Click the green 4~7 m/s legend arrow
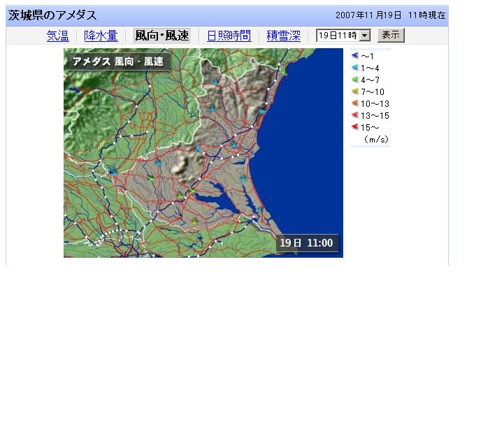This screenshot has height=426, width=504. (355, 80)
